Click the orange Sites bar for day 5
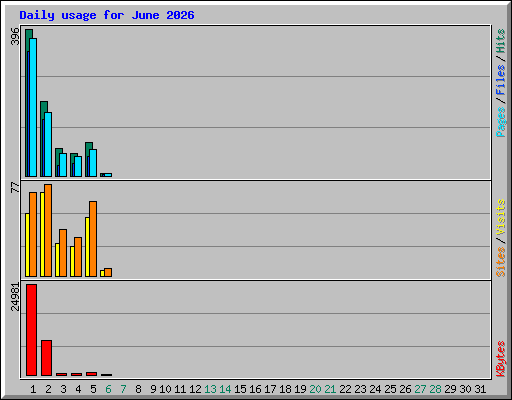This screenshot has height=400, width=512. tap(93, 239)
